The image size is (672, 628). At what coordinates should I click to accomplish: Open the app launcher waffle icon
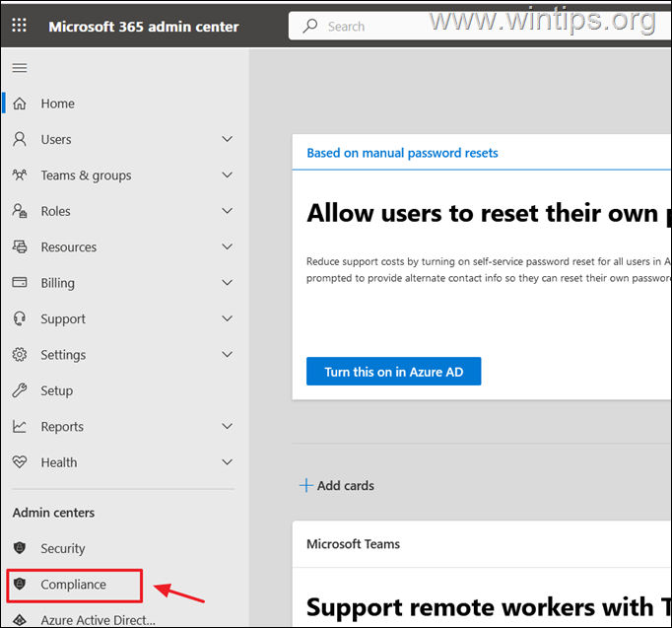click(19, 26)
